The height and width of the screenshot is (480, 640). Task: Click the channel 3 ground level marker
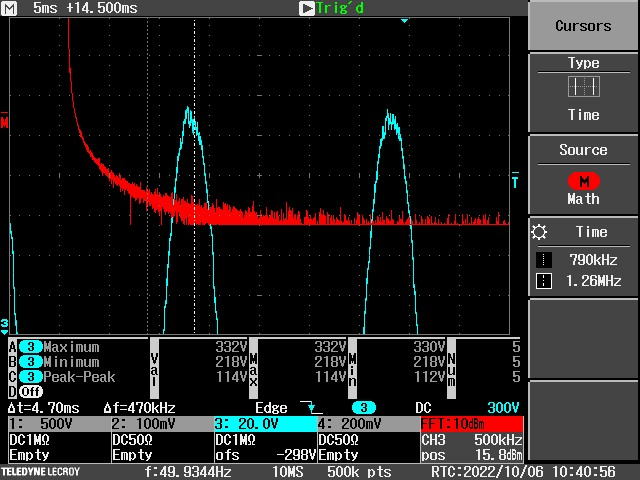(4, 325)
